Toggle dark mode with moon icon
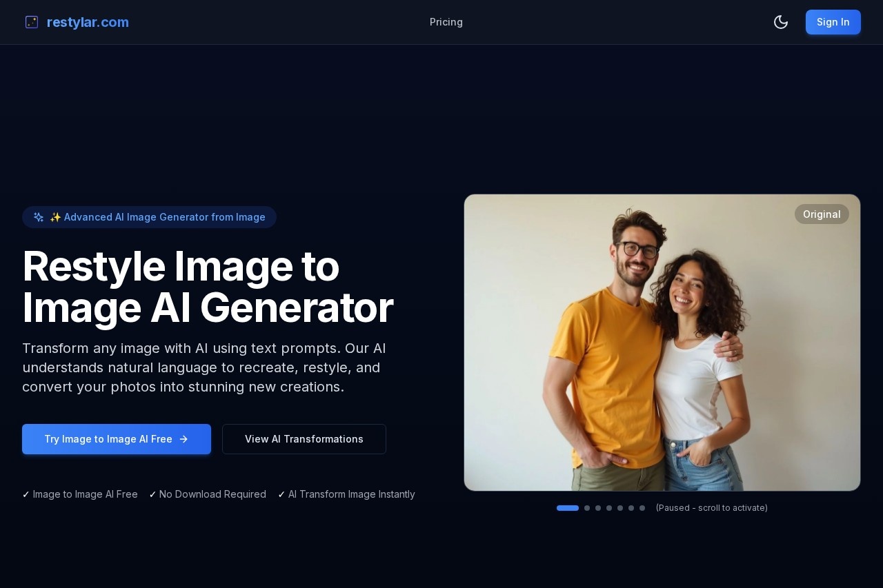883x588 pixels. pos(780,22)
